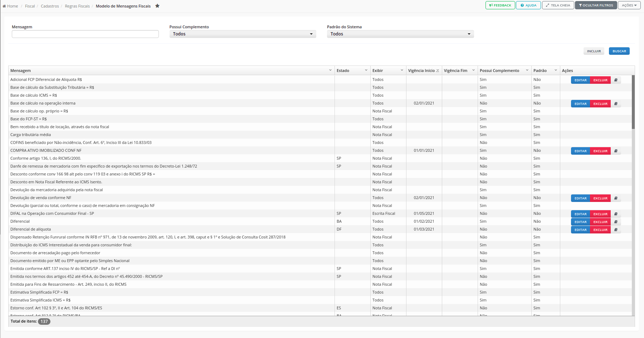Click the Incluir button
This screenshot has height=338, width=644.
tap(594, 51)
